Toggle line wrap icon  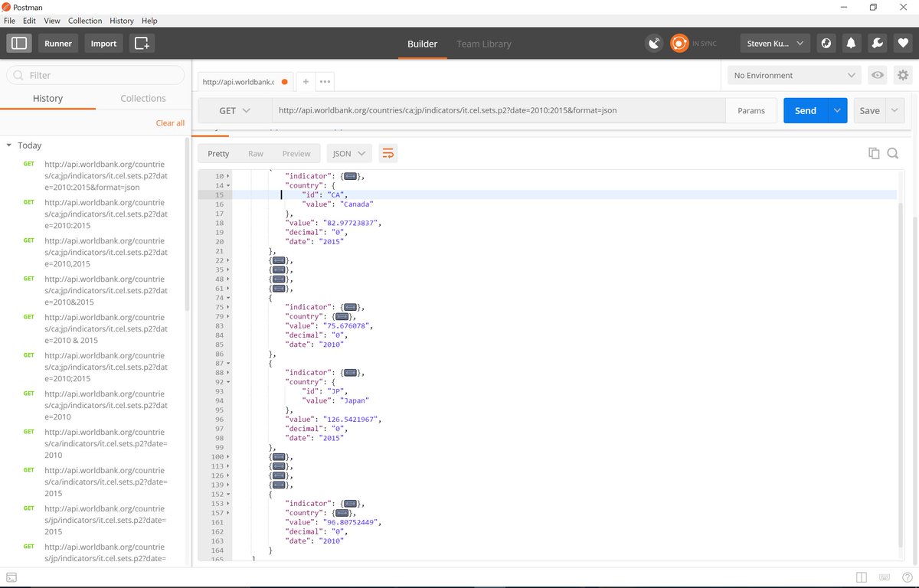388,153
